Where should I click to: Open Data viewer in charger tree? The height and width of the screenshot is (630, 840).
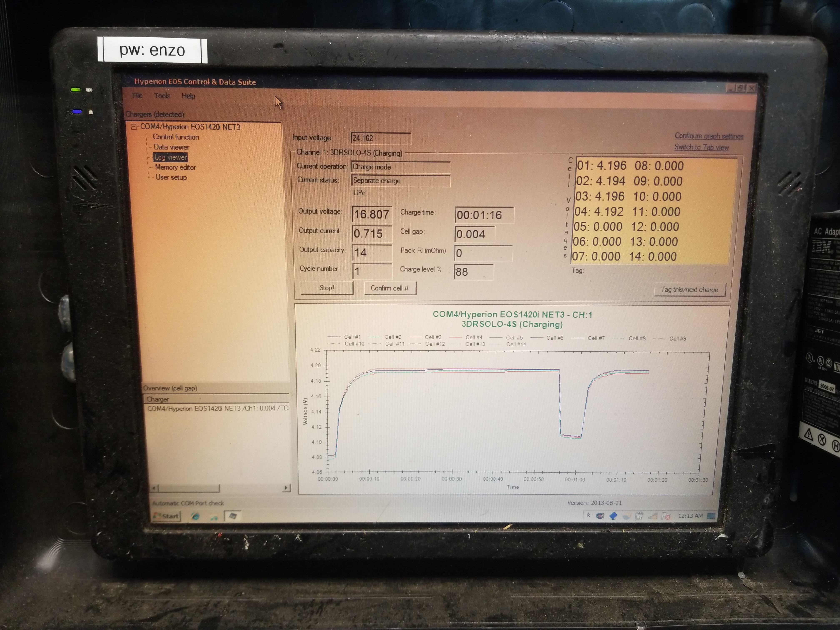171,147
